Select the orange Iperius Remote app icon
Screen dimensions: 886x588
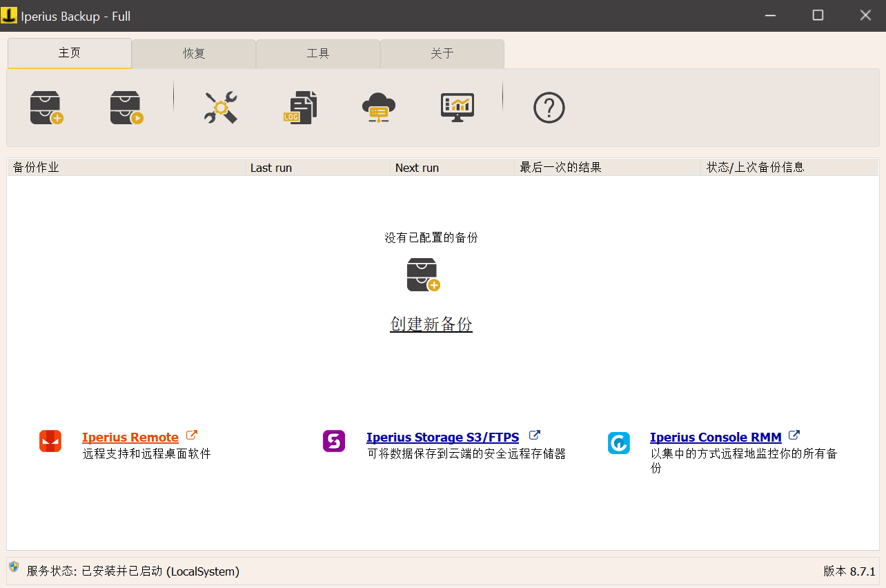pyautogui.click(x=50, y=440)
